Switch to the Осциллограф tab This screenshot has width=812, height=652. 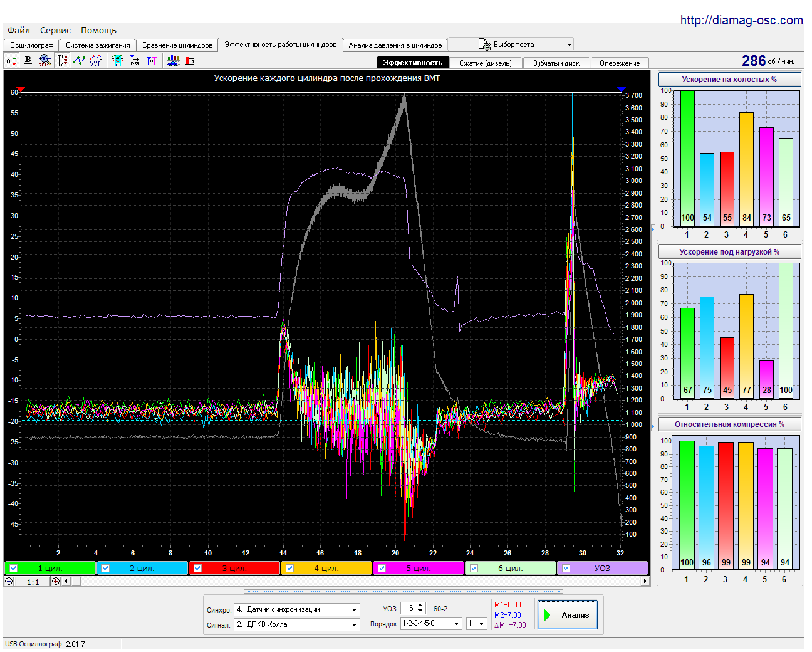(32, 45)
